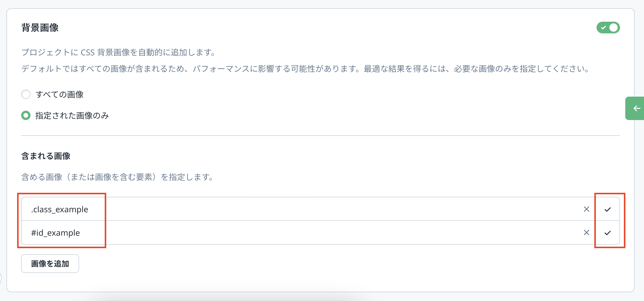644x301 pixels.
Task: Click the 指定された画像のみ label text
Action: [72, 116]
